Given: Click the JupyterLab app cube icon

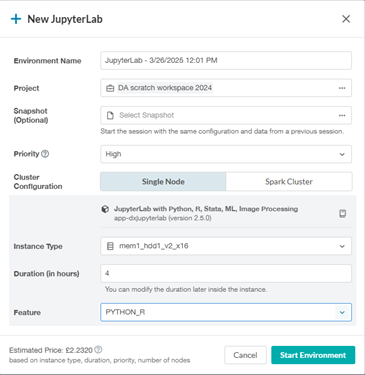Looking at the screenshot, I should [x=105, y=209].
